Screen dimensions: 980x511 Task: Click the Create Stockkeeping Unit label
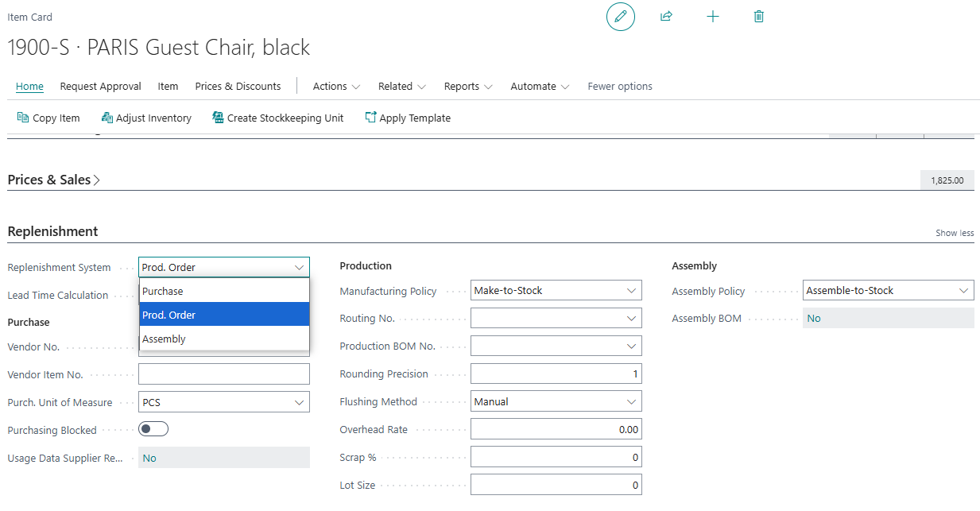(285, 118)
